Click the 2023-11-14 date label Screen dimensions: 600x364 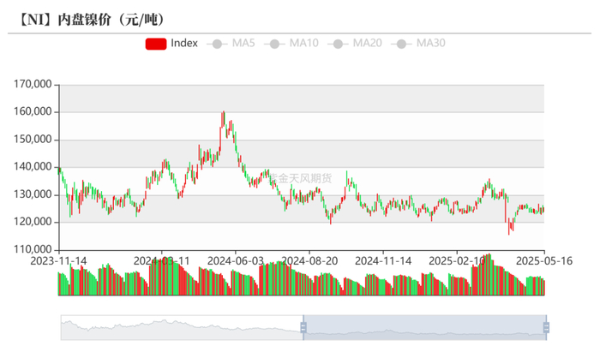tap(58, 261)
